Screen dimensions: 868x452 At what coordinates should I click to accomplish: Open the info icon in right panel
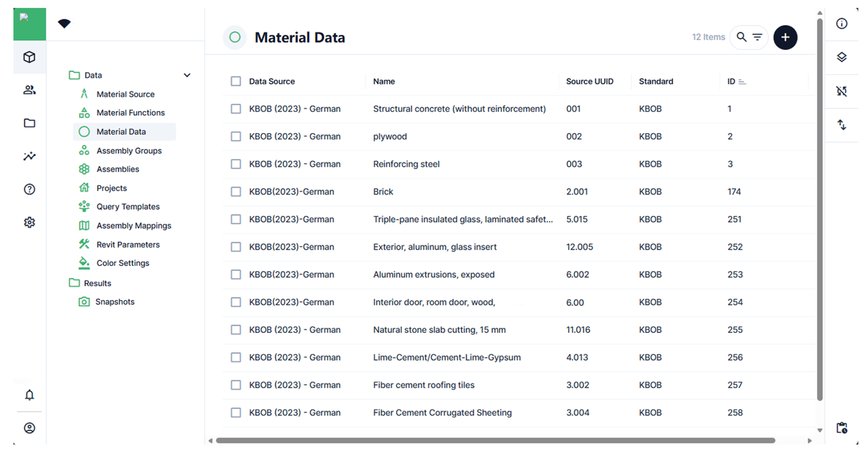pyautogui.click(x=841, y=24)
